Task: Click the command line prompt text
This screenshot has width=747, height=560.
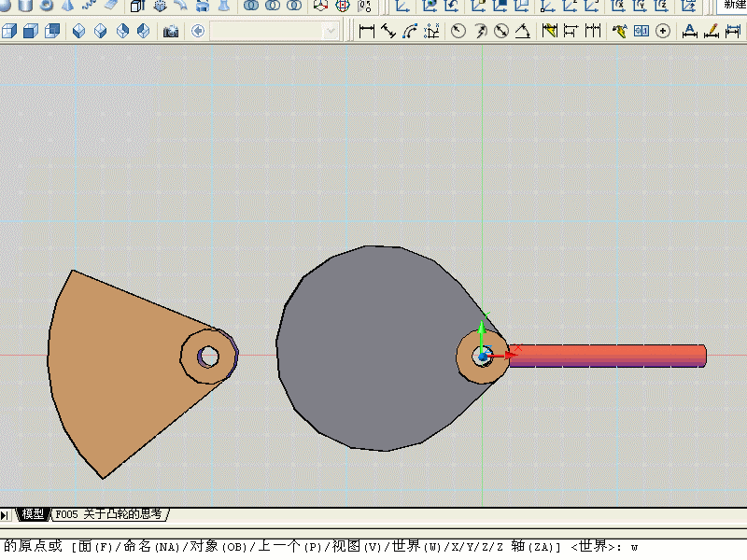Action: [320, 546]
